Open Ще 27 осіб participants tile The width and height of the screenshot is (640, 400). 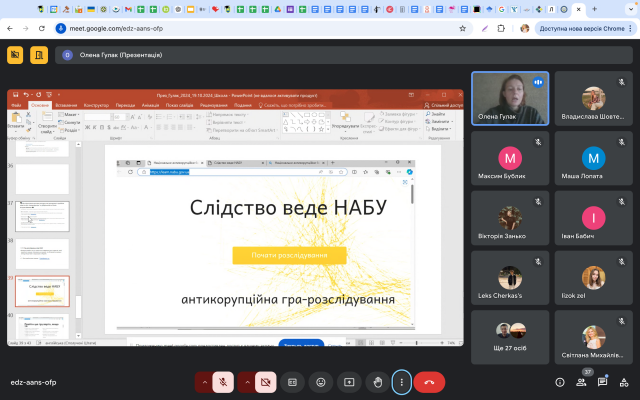tap(510, 337)
